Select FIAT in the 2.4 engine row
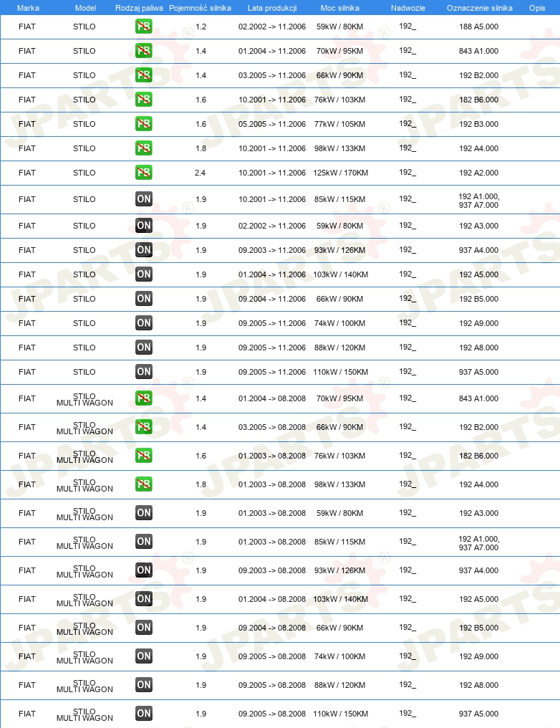This screenshot has height=728, width=560. pos(27,173)
